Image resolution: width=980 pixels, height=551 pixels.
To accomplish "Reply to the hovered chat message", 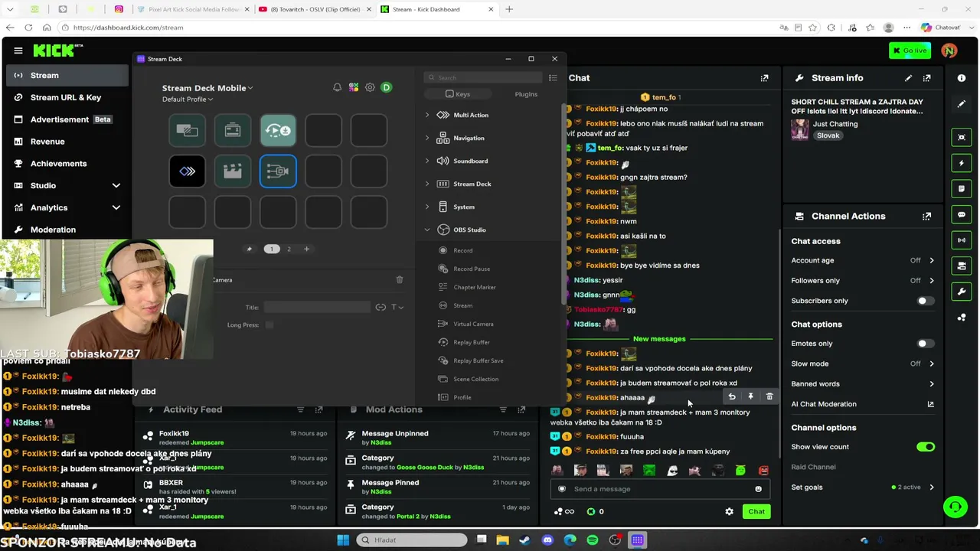I will tap(732, 396).
